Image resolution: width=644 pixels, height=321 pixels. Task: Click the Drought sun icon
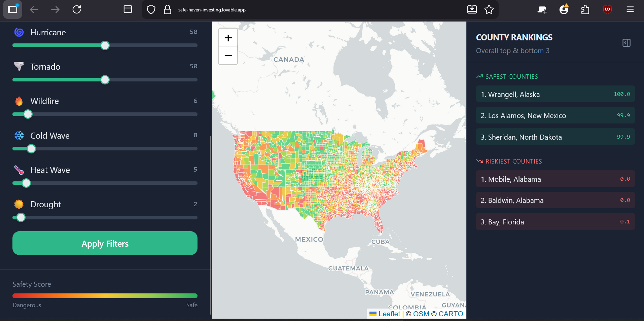19,204
